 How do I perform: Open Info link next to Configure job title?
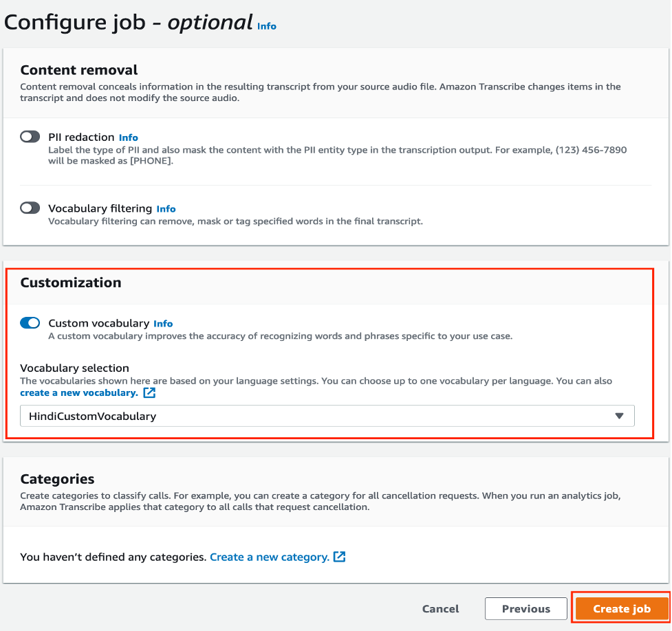(x=267, y=26)
